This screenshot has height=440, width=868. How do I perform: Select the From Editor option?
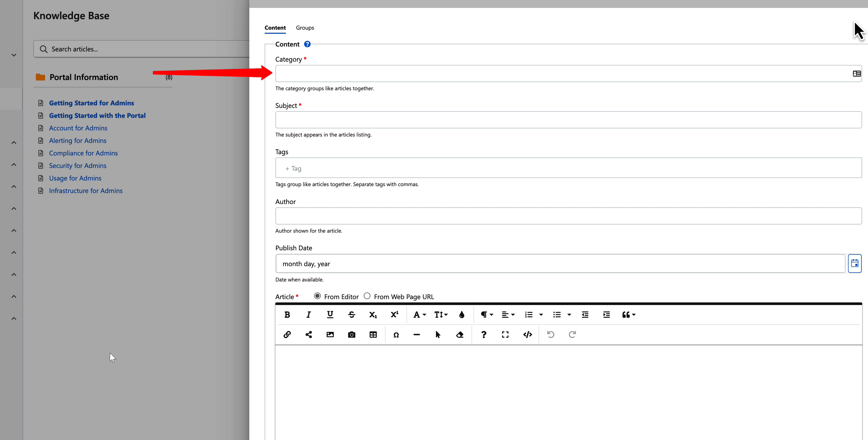(x=317, y=296)
